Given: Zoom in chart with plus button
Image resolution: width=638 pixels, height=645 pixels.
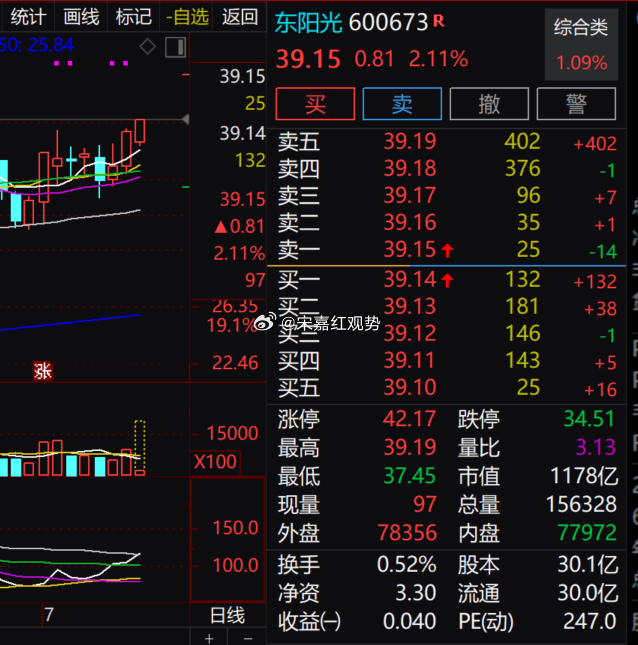Looking at the screenshot, I should (x=209, y=638).
